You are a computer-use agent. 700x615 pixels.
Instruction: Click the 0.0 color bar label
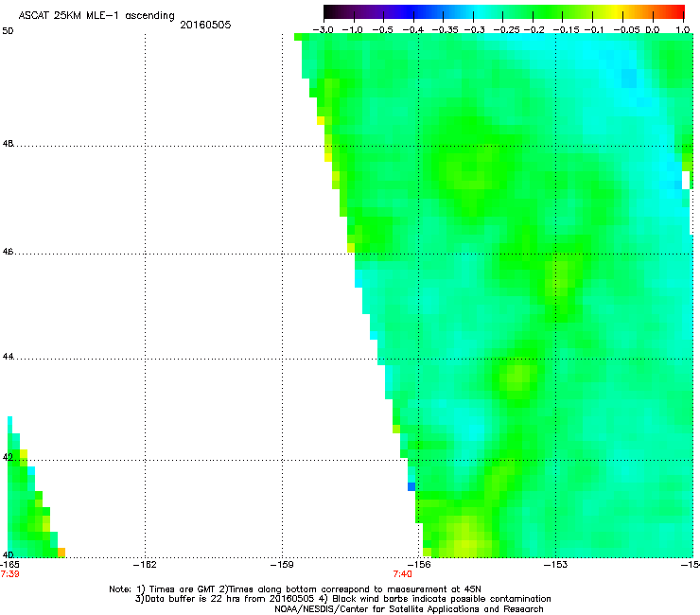pyautogui.click(x=653, y=30)
